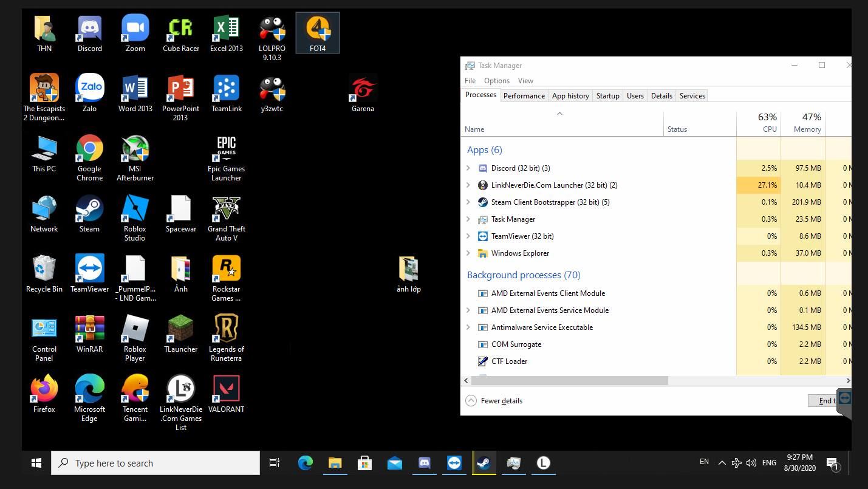Image resolution: width=868 pixels, height=489 pixels.
Task: Switch to the Startup tab
Action: coord(607,96)
